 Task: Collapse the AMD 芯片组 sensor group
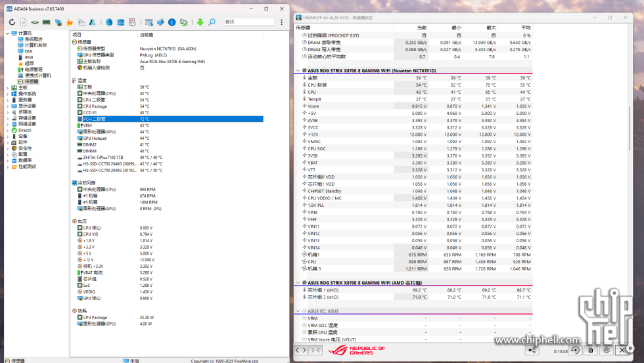[x=298, y=283]
